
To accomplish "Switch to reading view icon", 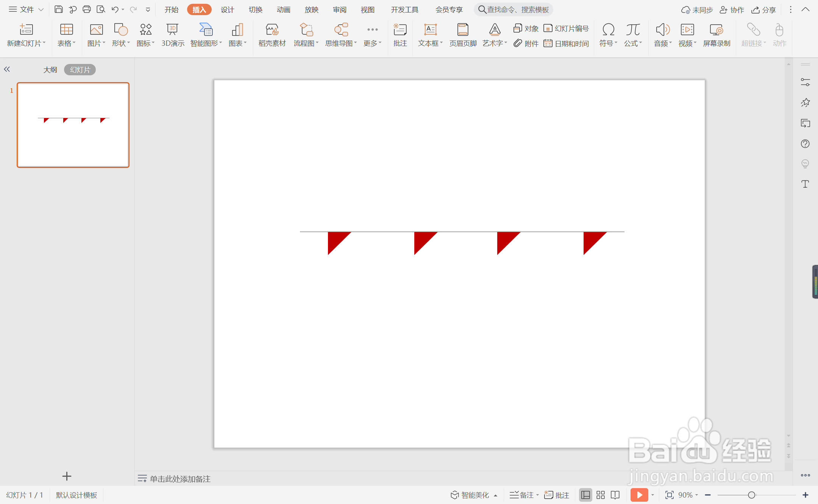I will tap(615, 495).
